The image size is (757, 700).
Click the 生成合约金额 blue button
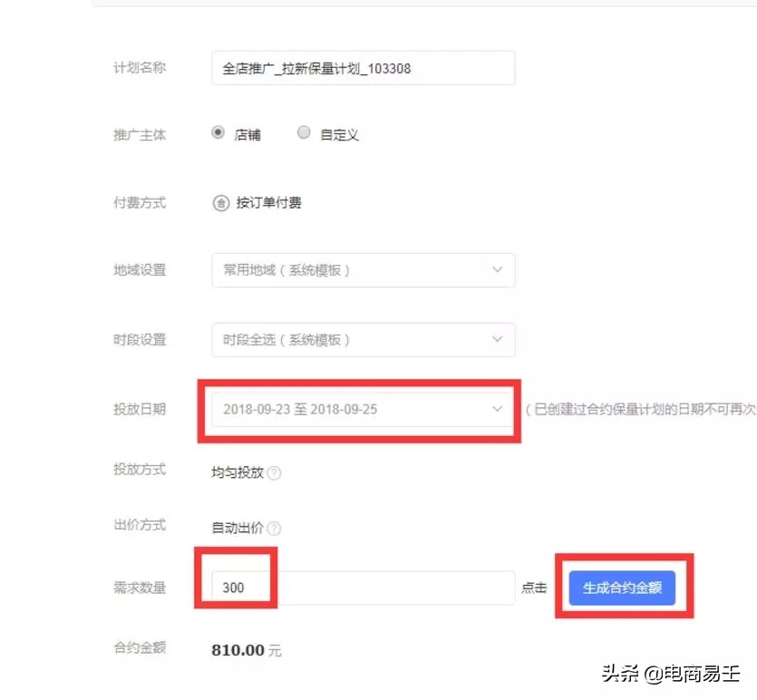(x=621, y=588)
